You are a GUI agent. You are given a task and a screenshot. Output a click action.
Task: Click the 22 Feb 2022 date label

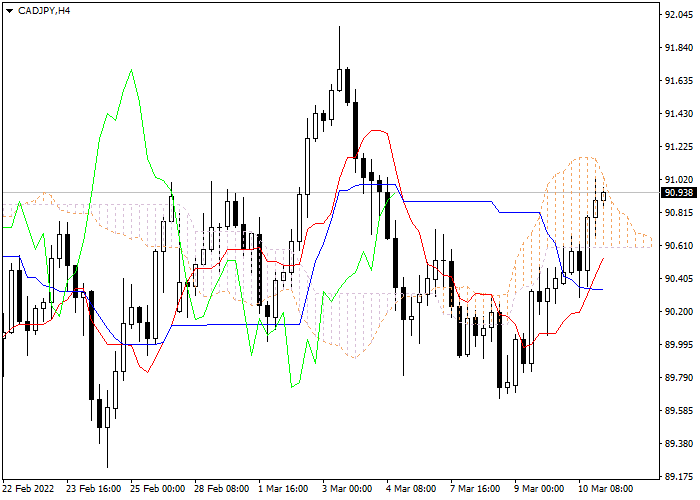(x=27, y=489)
